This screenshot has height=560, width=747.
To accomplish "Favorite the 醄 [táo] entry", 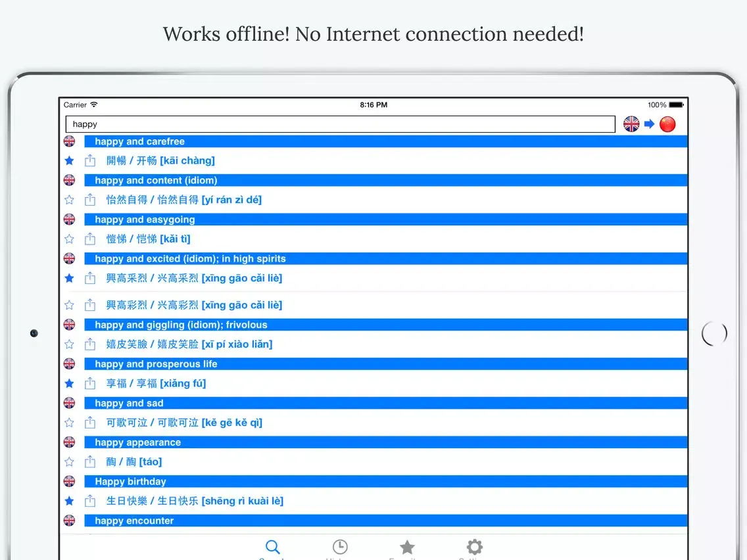I will (x=69, y=462).
